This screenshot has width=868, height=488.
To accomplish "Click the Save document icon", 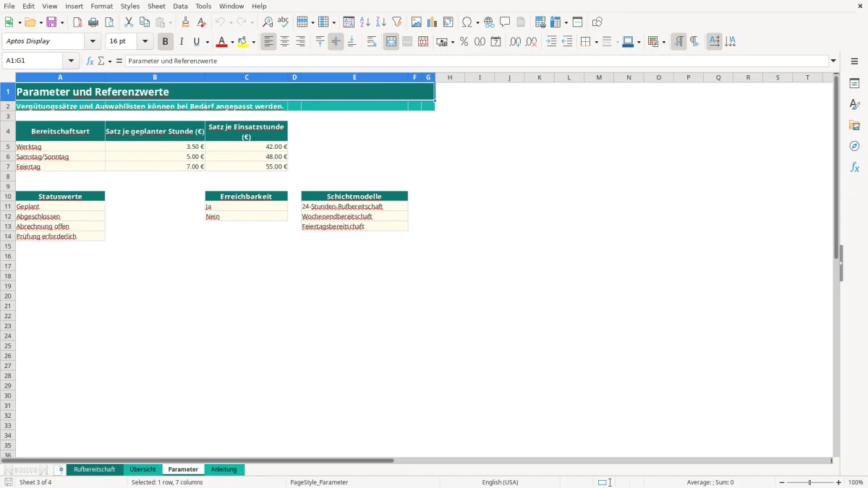I will 51,22.
